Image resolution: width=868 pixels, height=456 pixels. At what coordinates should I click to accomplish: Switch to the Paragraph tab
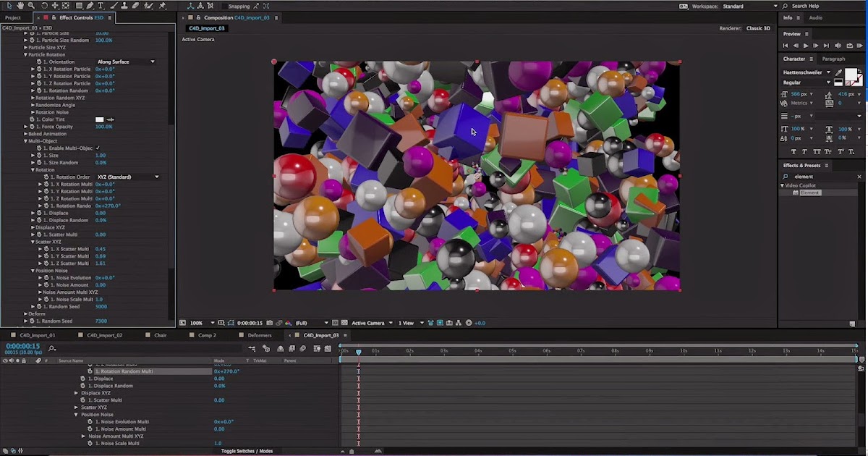pos(833,59)
